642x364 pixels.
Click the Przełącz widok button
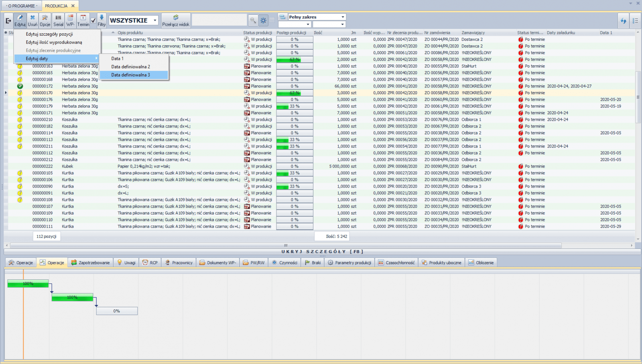click(176, 20)
